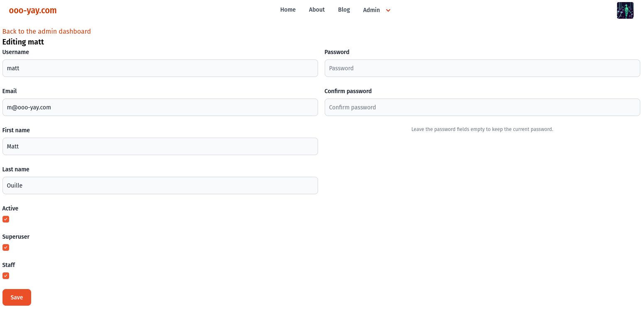Screen dimensions: 644x309
Task: Uncheck the Active checkbox
Action: [6, 219]
